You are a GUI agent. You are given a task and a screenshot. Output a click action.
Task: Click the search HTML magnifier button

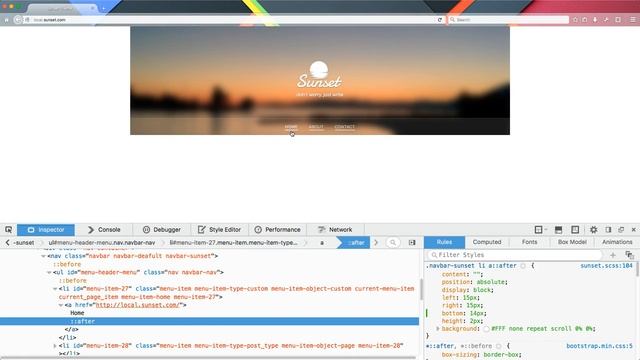(393, 242)
